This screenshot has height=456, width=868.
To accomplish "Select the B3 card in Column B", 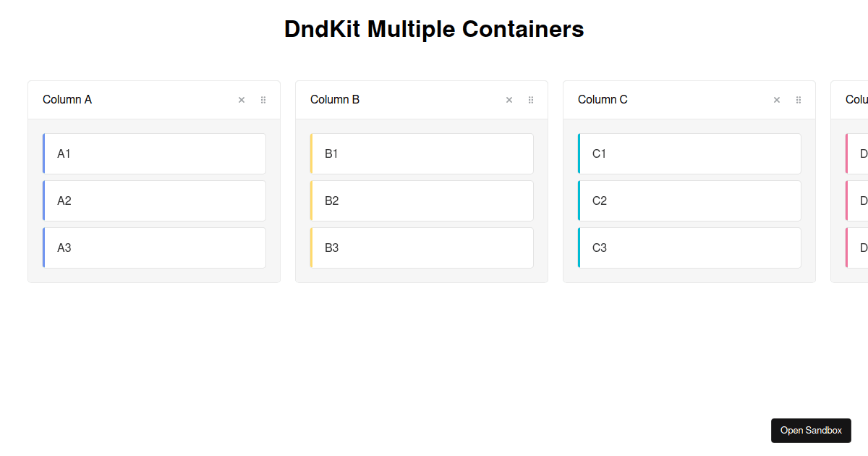I will coord(421,248).
